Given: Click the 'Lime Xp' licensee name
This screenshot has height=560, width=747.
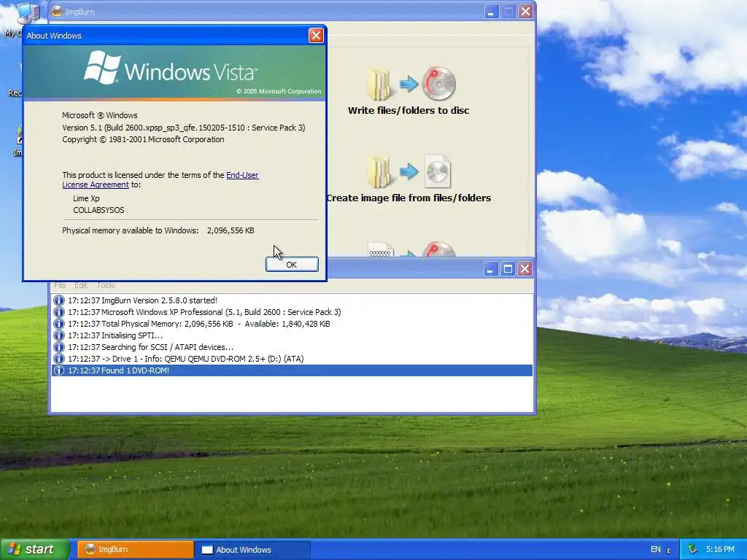Looking at the screenshot, I should click(x=86, y=198).
